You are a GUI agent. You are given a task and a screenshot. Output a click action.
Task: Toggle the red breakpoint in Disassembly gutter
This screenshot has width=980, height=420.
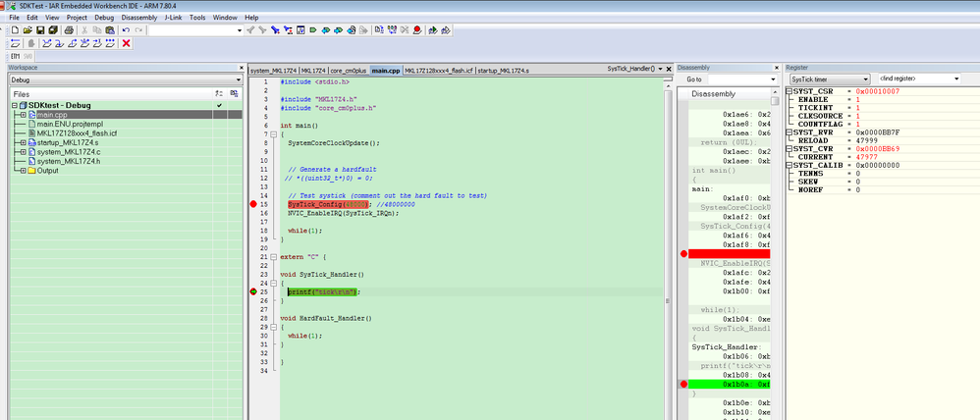coord(683,254)
